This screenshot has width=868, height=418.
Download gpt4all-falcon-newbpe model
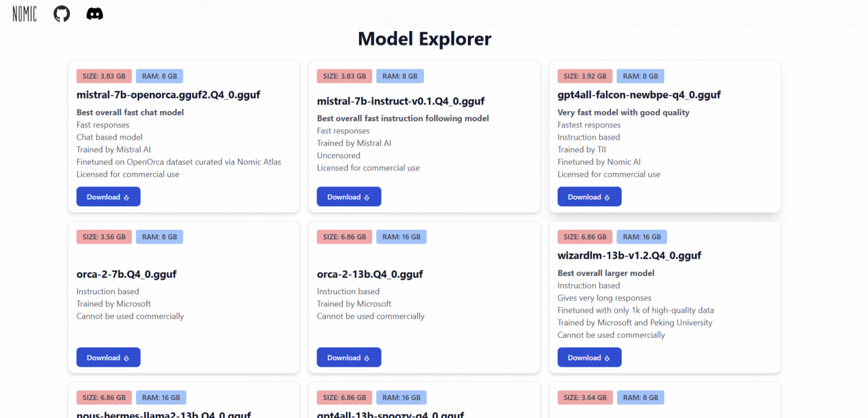(589, 197)
